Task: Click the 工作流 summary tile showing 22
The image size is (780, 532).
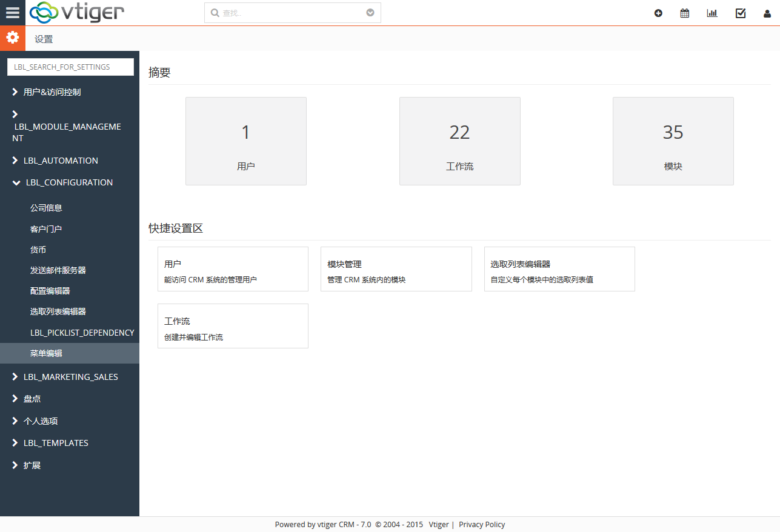Action: click(460, 141)
